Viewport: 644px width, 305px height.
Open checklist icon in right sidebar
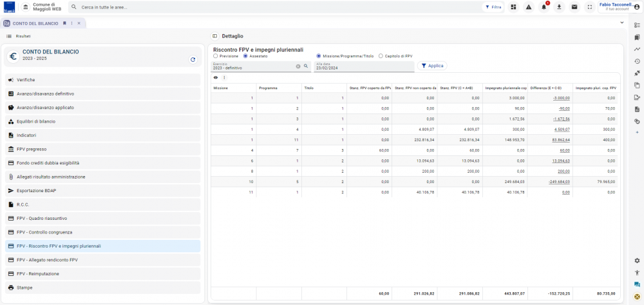pyautogui.click(x=637, y=25)
